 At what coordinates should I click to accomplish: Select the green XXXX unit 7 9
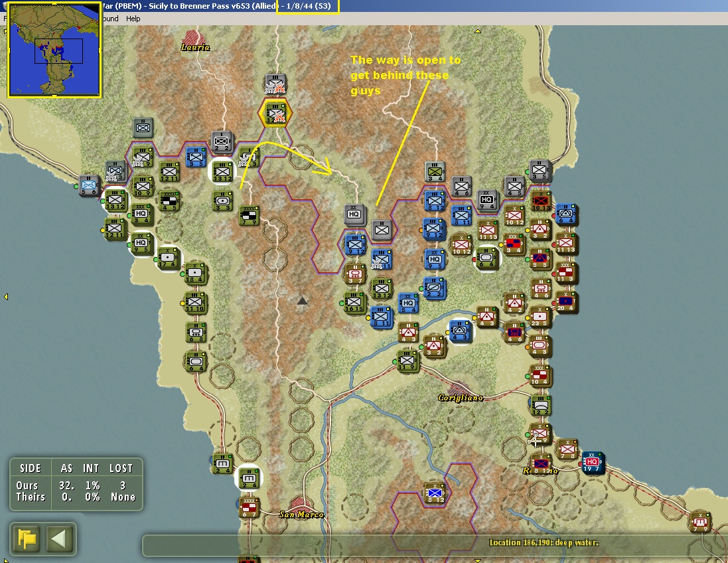pyautogui.click(x=250, y=215)
